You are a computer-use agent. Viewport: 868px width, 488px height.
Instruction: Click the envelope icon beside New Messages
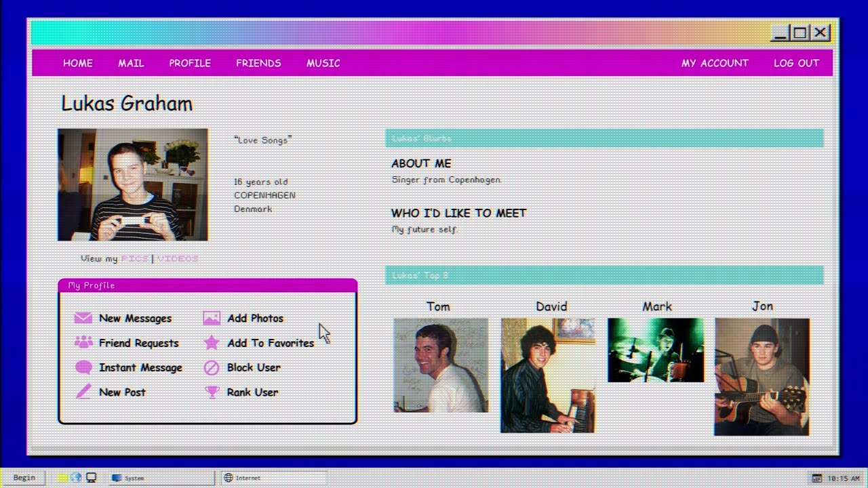(x=83, y=318)
